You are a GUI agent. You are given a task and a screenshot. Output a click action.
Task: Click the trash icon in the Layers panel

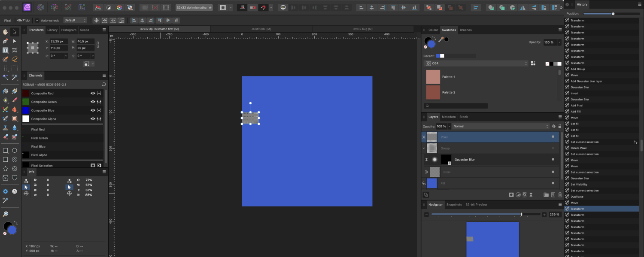(560, 195)
